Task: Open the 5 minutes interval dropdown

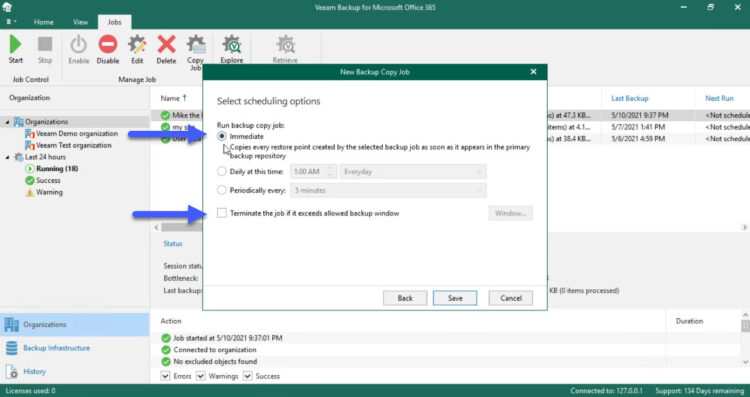Action: 388,190
